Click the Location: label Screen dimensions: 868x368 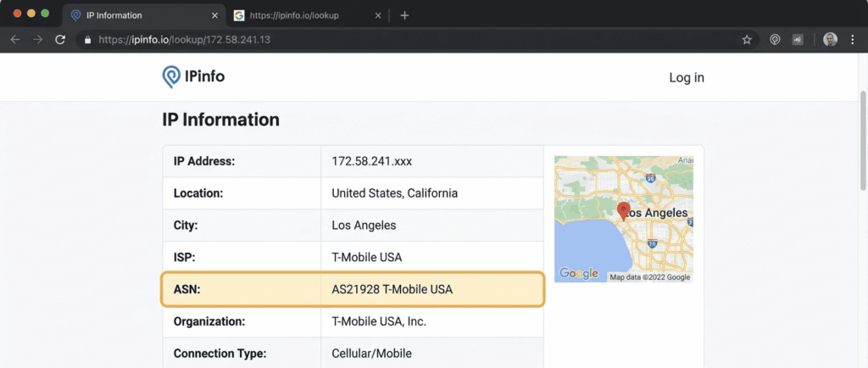(x=198, y=193)
